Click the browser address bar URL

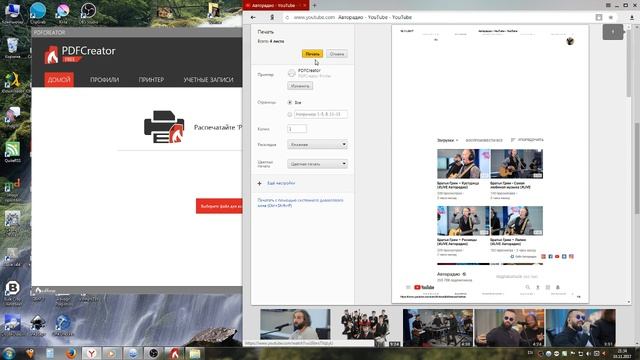click(x=314, y=18)
